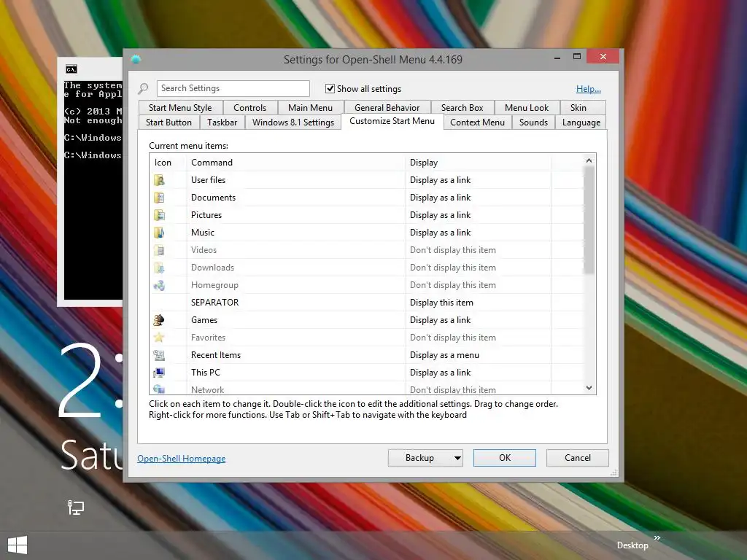Click the Windows Start button
The image size is (747, 560).
18,545
